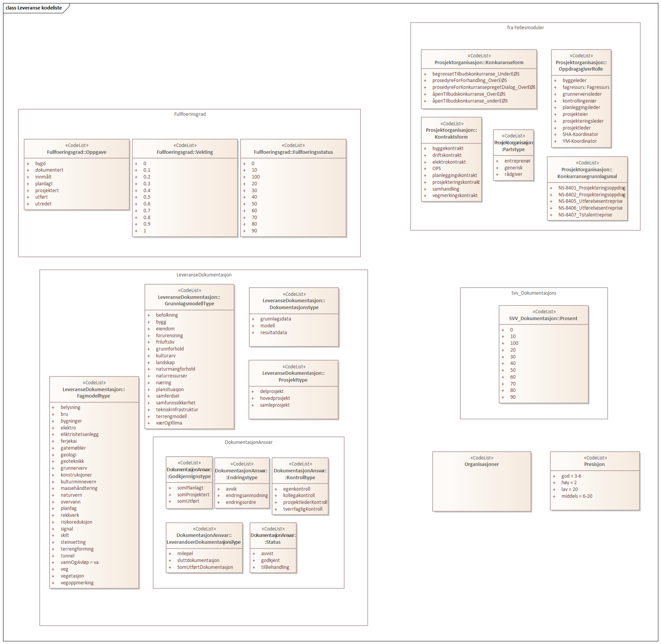Click 'fagressurs: Fagressurs' in OppdragsgiverRolle
661x644 pixels.
(x=586, y=87)
